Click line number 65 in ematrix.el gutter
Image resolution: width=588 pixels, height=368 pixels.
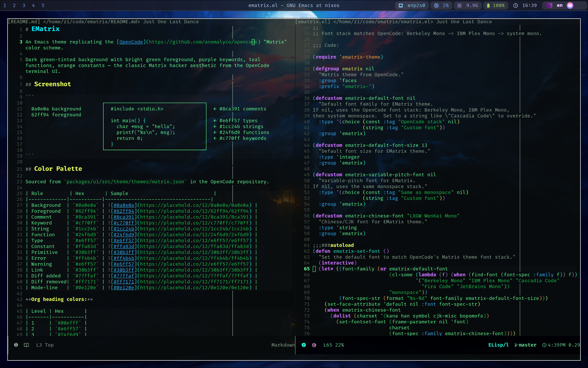pos(307,269)
